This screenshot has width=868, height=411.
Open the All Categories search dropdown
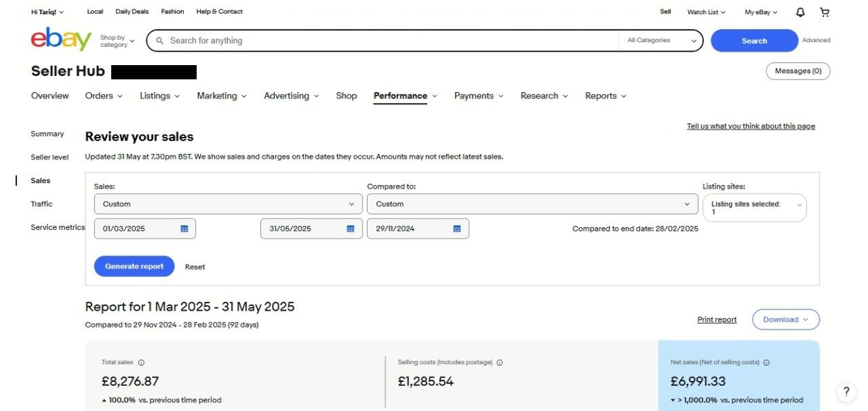click(x=661, y=41)
